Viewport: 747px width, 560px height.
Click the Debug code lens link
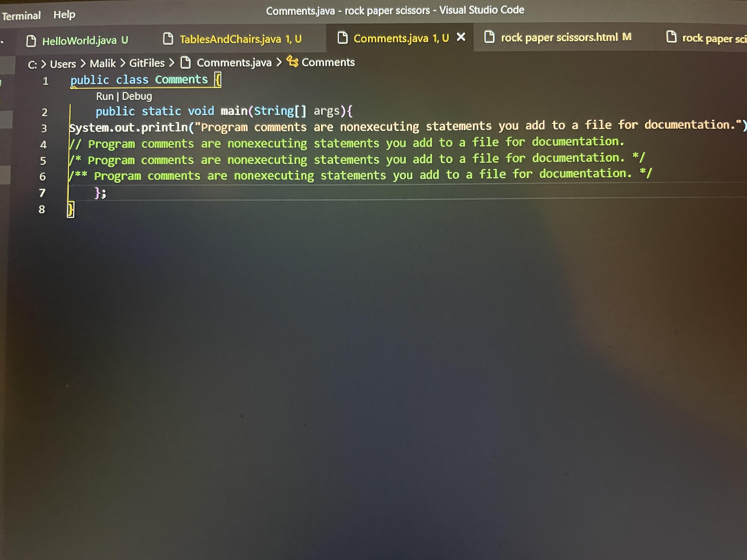(137, 96)
